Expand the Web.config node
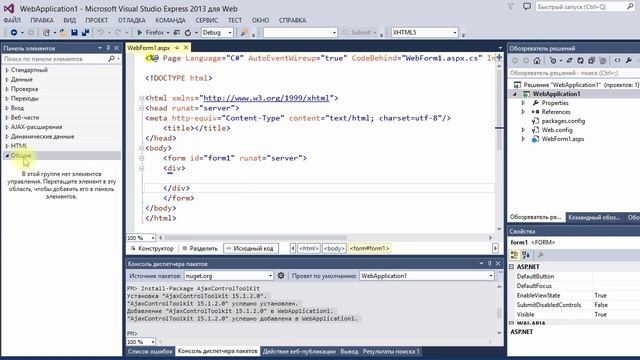 click(x=523, y=130)
